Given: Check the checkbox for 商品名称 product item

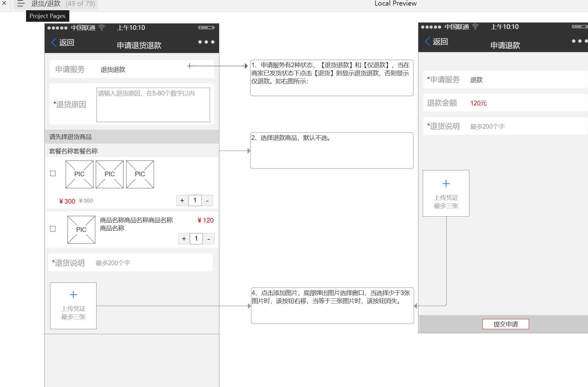Looking at the screenshot, I should (52, 229).
